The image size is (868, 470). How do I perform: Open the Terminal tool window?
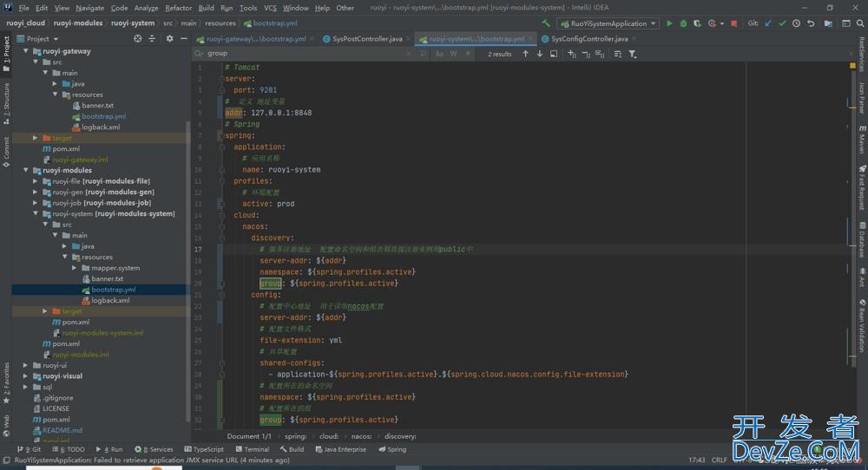tap(253, 449)
